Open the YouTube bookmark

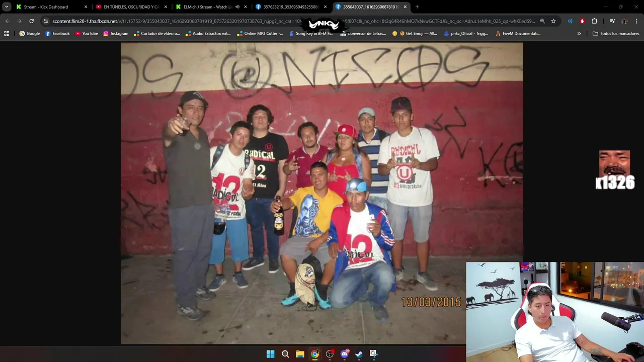(87, 34)
